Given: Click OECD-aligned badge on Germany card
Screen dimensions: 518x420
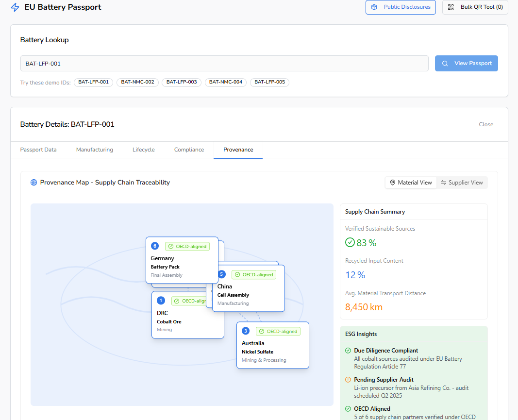Looking at the screenshot, I should pos(187,247).
